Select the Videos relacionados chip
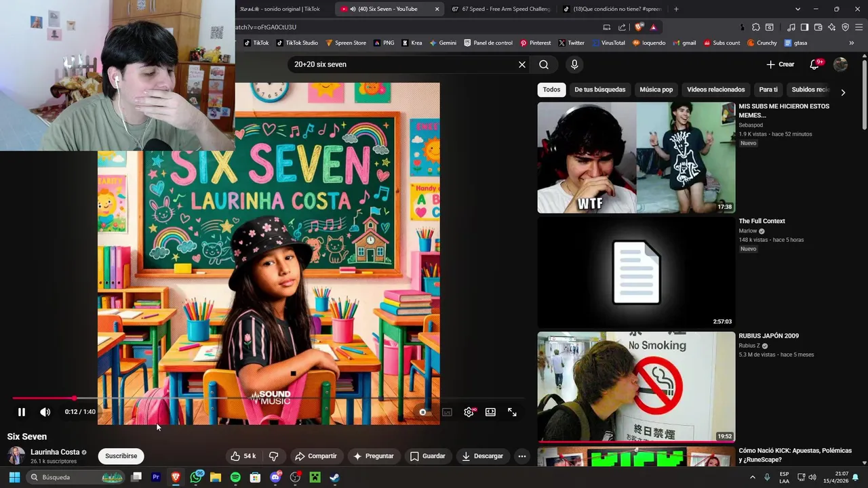 click(x=715, y=89)
